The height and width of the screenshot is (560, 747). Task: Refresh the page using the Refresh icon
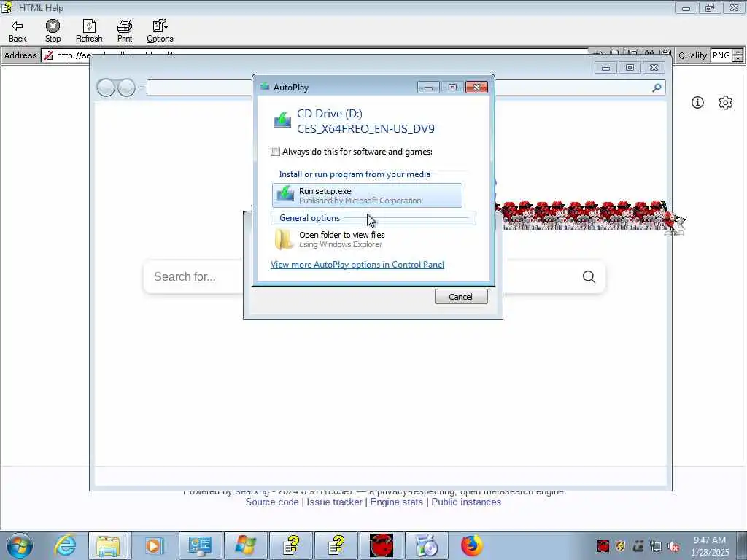(89, 31)
